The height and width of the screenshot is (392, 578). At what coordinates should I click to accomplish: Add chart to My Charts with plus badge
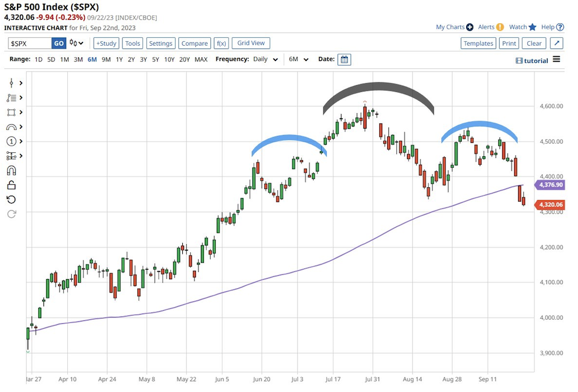(471, 27)
